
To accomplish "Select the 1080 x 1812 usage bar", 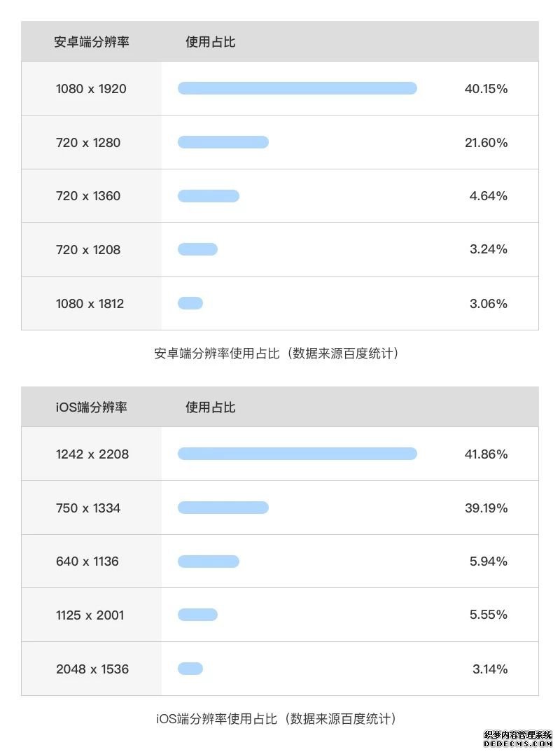I will (x=190, y=303).
